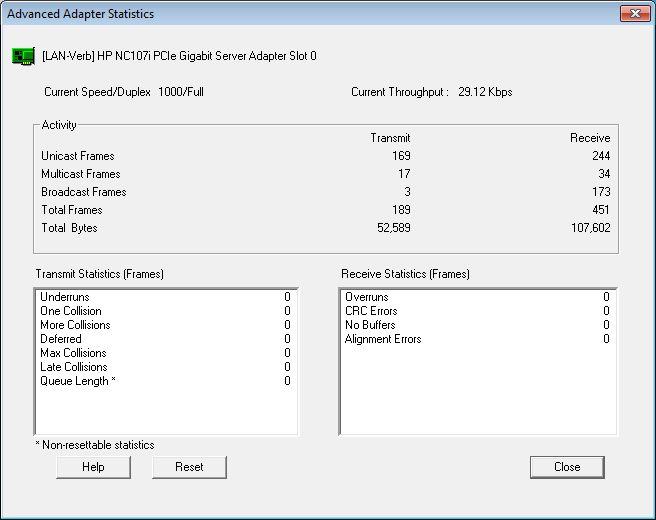656x520 pixels.
Task: Click the Transmit column header
Action: pyautogui.click(x=390, y=138)
